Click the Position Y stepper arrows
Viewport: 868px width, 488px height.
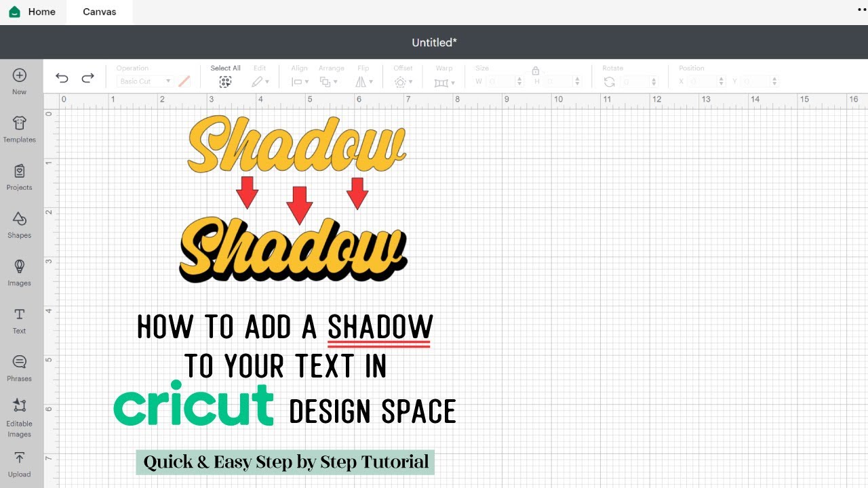[774, 81]
